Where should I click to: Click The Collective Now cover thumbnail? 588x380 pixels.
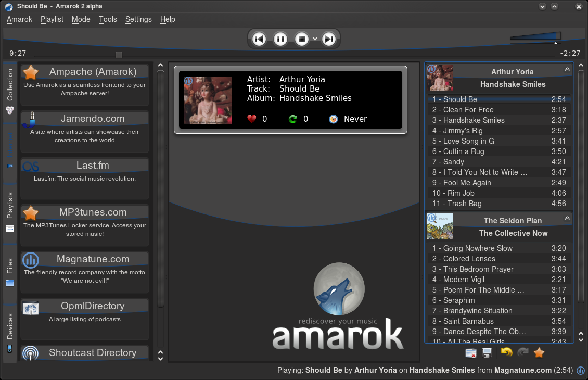pos(440,226)
